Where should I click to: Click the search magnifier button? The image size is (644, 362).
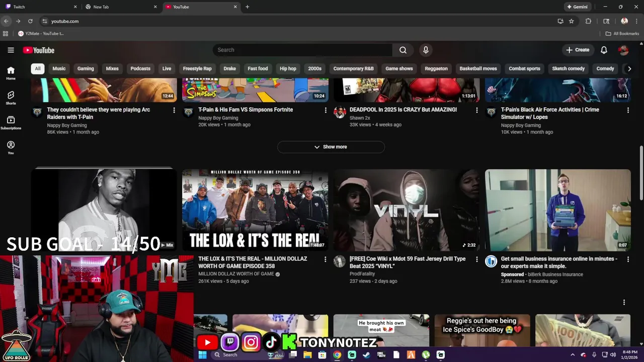(403, 50)
